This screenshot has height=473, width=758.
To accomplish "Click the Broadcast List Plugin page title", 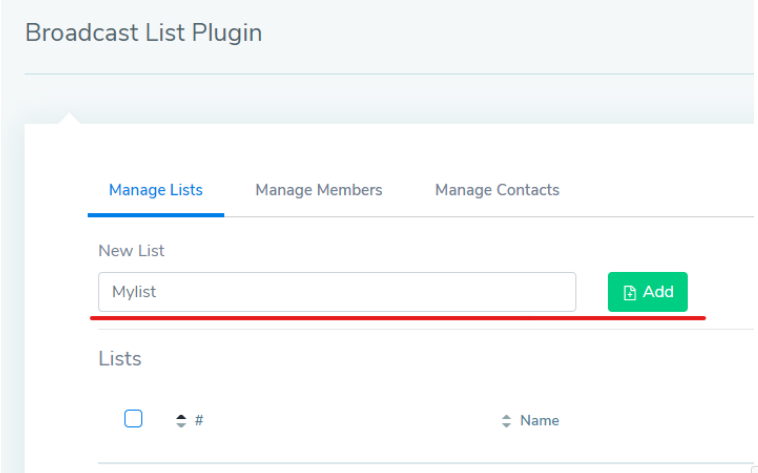I will click(143, 32).
